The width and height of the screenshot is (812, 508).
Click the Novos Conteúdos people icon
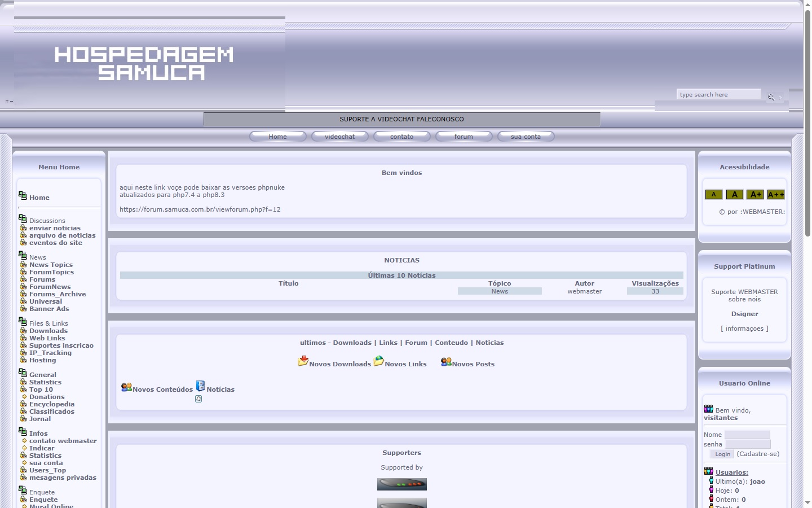[x=126, y=387]
